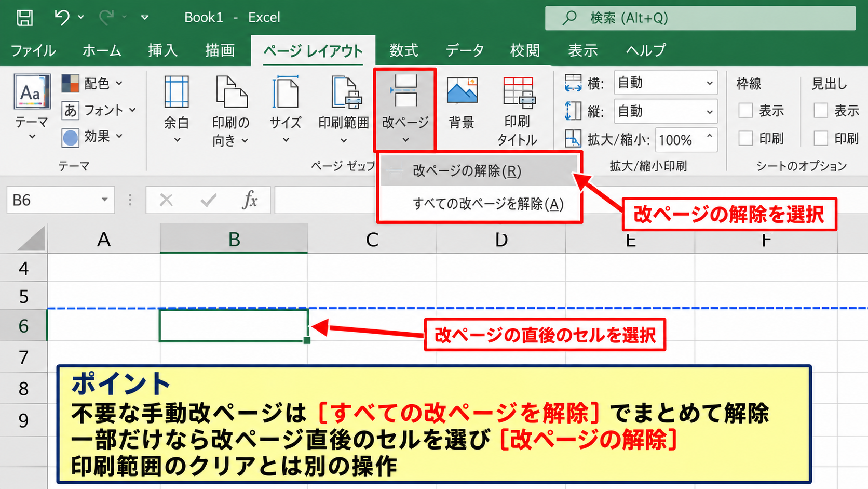This screenshot has width=868, height=489.
Task: Toggle 枠線 印刷 gridlines print checkbox
Action: tap(745, 138)
